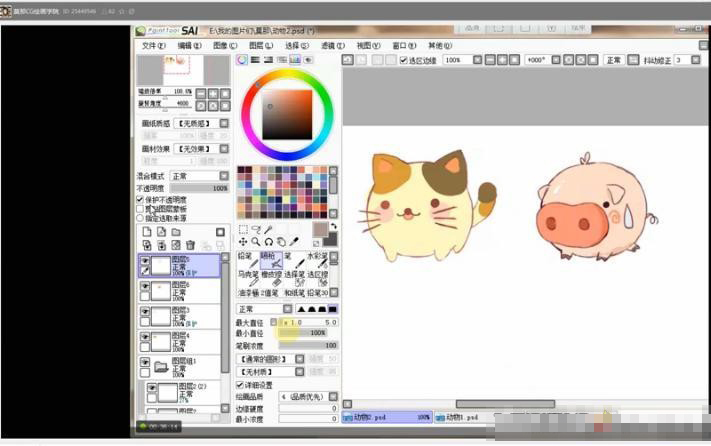
Task: Open the 图像 menu
Action: point(225,46)
